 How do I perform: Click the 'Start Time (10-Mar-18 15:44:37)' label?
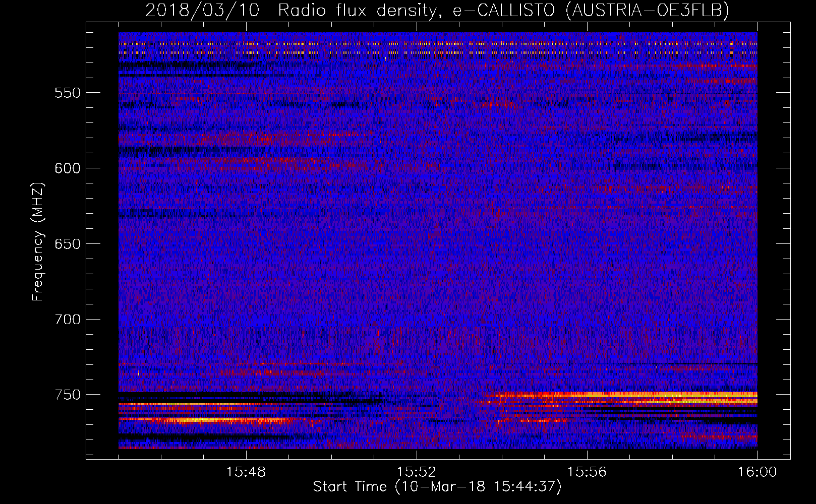coord(437,487)
